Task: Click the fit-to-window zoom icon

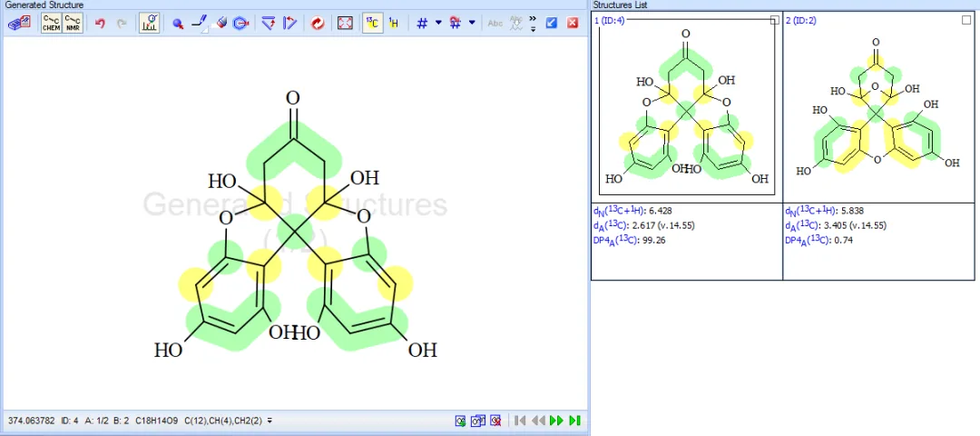Action: point(345,24)
